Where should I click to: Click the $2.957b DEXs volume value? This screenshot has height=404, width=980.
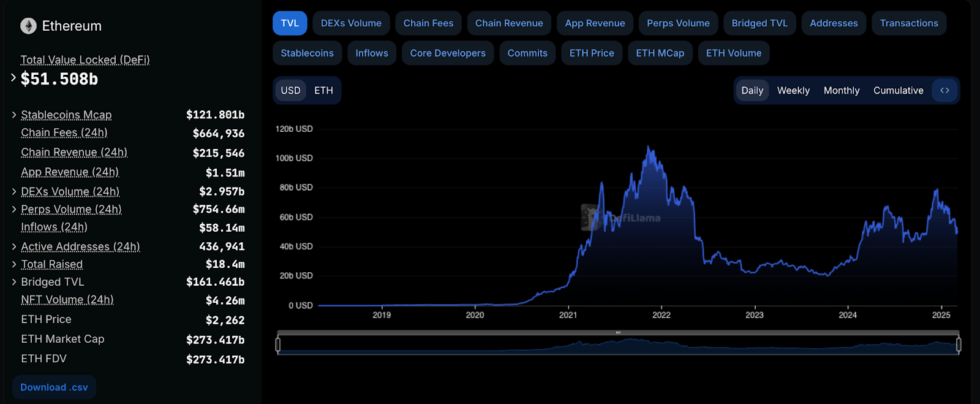click(222, 191)
